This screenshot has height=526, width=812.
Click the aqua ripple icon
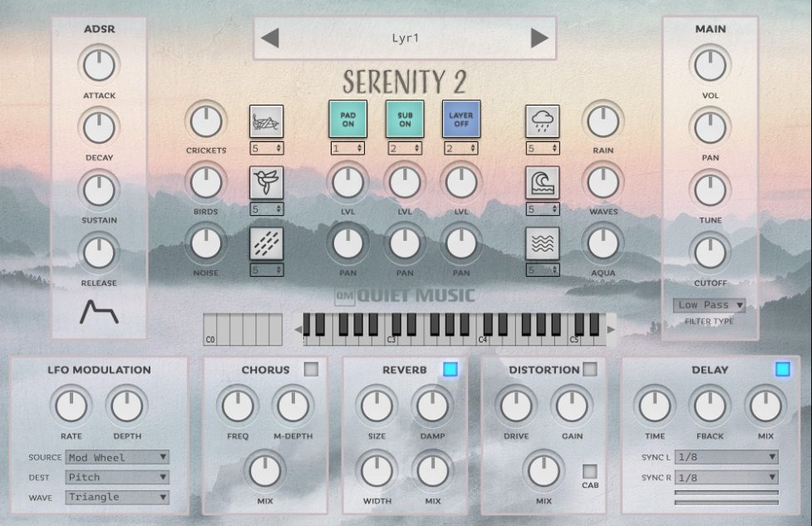pos(542,243)
